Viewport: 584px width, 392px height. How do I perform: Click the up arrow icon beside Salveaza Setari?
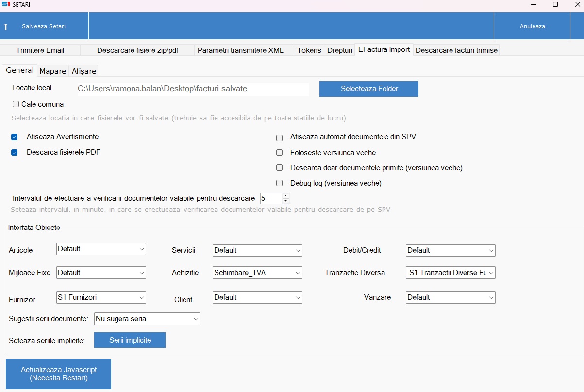pyautogui.click(x=6, y=26)
